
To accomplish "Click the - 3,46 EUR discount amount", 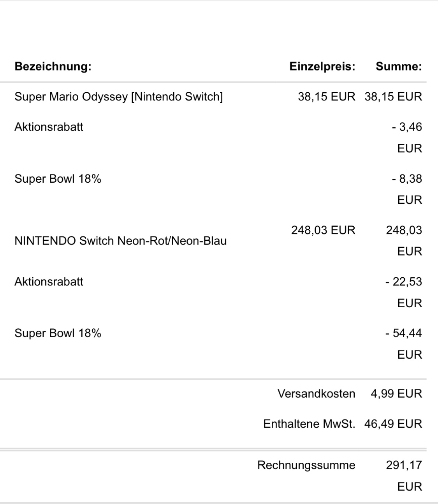I will pos(406,137).
